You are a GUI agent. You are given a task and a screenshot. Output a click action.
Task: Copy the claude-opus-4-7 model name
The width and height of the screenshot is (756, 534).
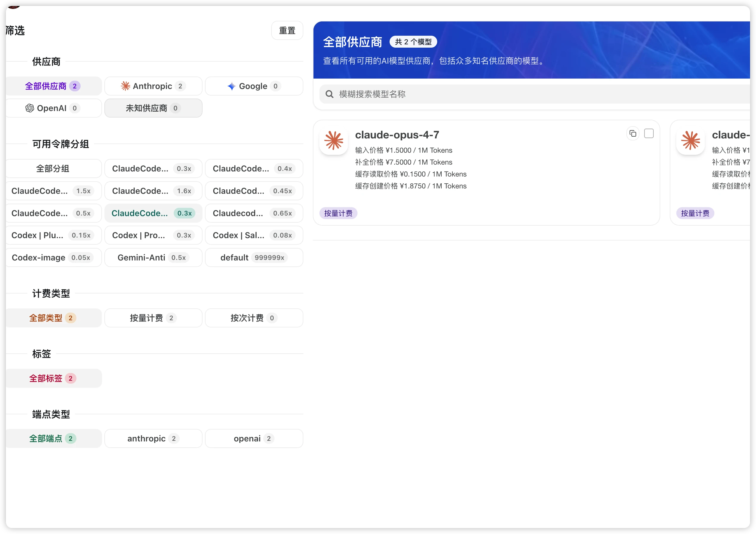tap(633, 133)
